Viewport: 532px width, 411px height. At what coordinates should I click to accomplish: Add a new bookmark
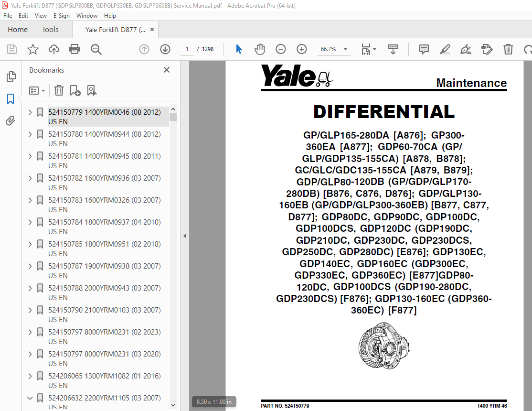tap(75, 90)
